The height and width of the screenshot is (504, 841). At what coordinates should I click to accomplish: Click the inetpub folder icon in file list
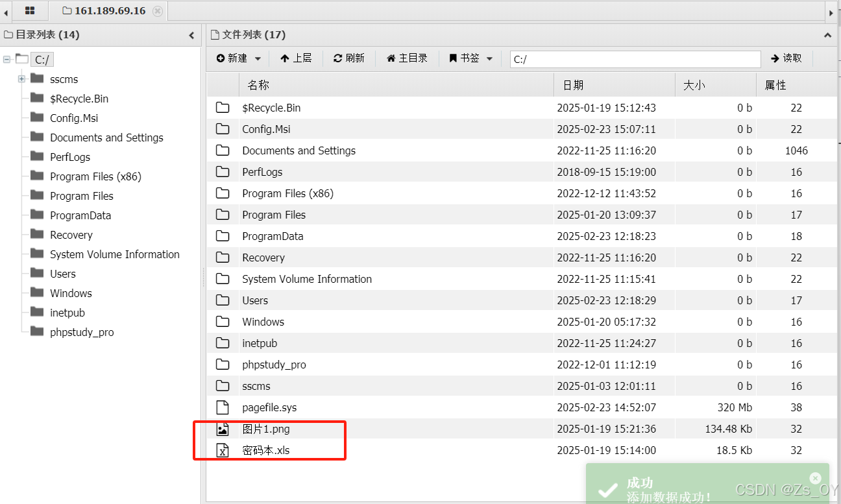223,343
